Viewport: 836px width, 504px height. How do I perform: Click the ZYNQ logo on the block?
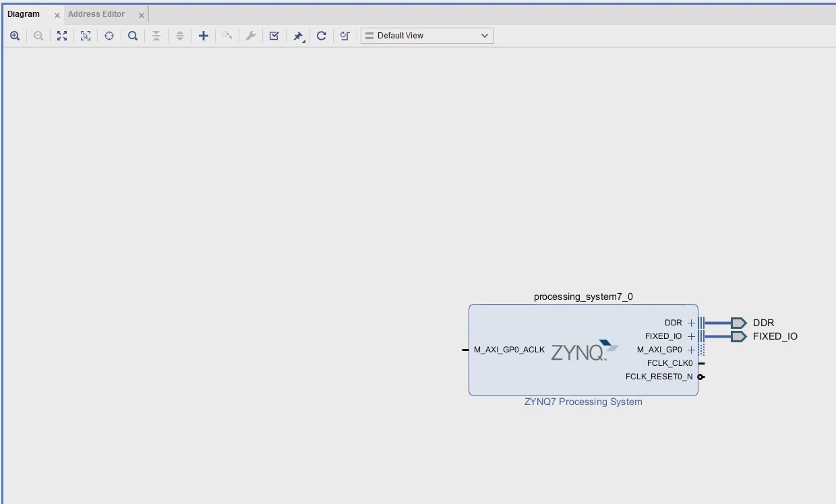pyautogui.click(x=585, y=350)
